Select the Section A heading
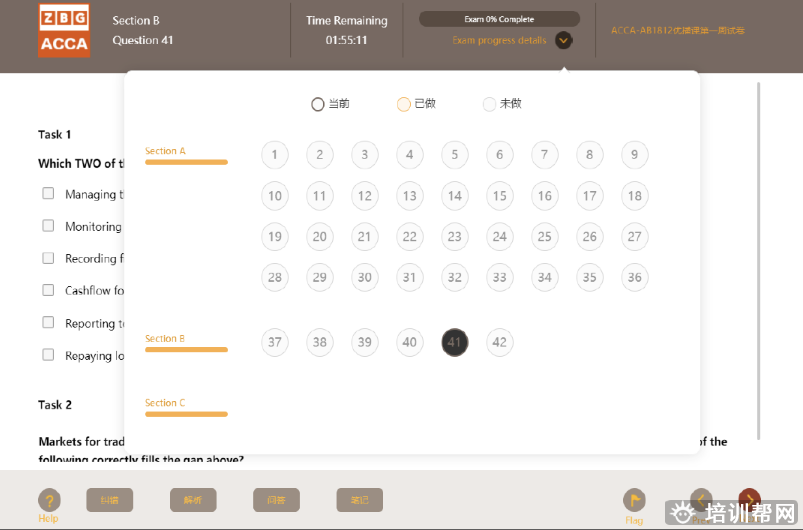The width and height of the screenshot is (803, 530). (165, 152)
